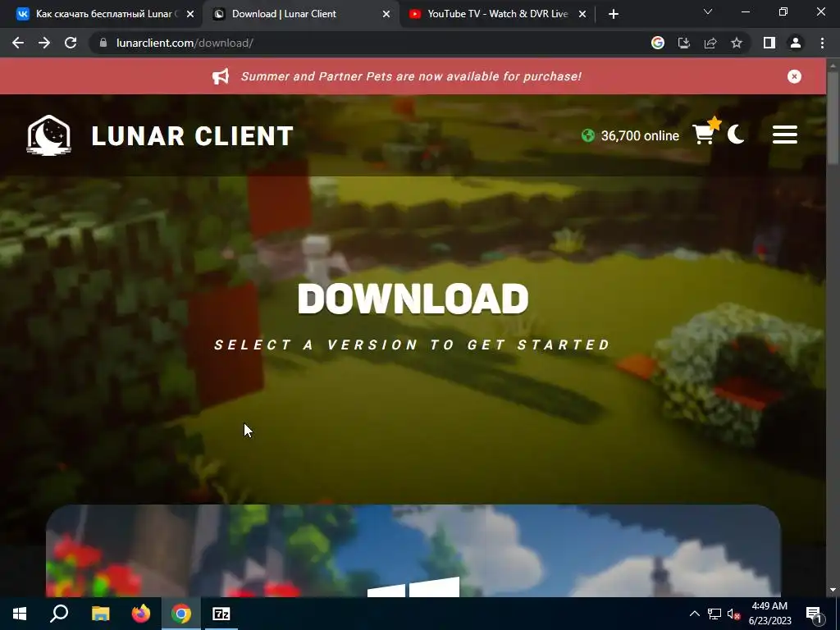Click the Summer and Partner Pets announcement

click(411, 76)
